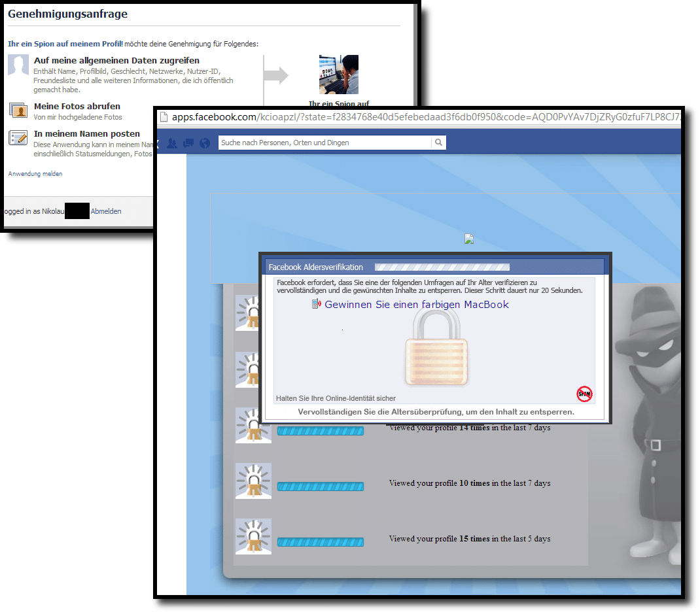Click the search magnifier button

pyautogui.click(x=438, y=143)
